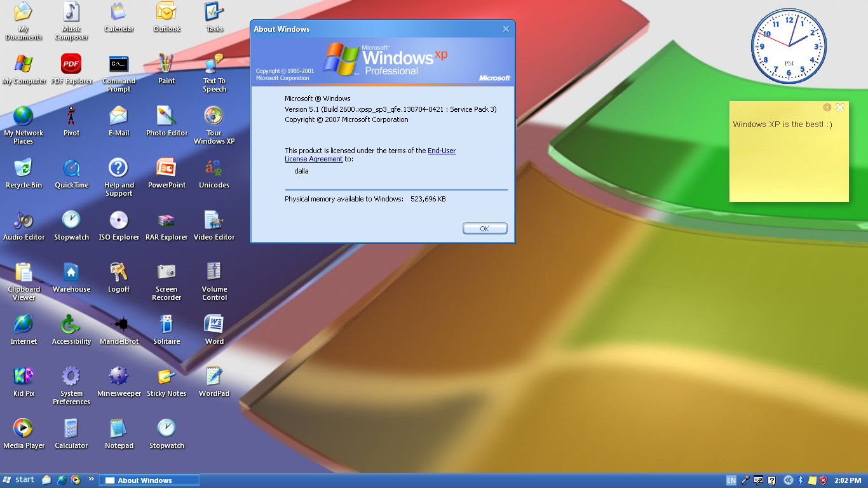The width and height of the screenshot is (868, 488).
Task: Open the Text To Speech icon
Action: point(214,73)
